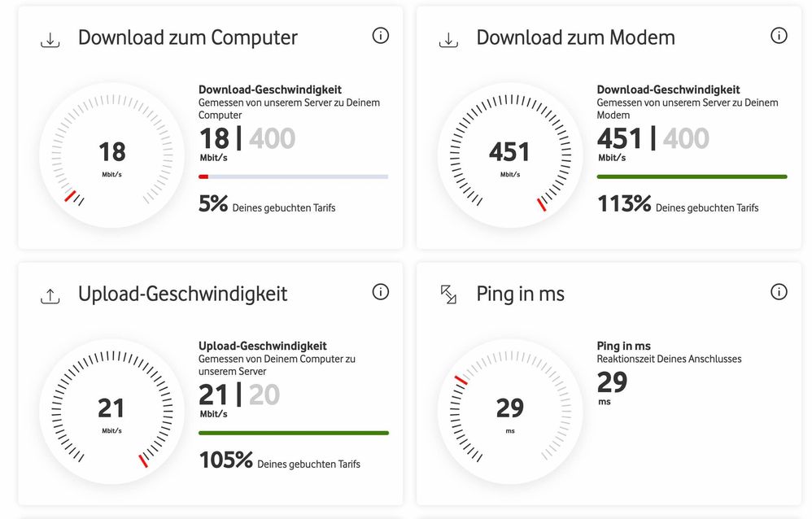Select the Upload-Geschwindigkeit card heading
812x519 pixels.
click(x=183, y=294)
